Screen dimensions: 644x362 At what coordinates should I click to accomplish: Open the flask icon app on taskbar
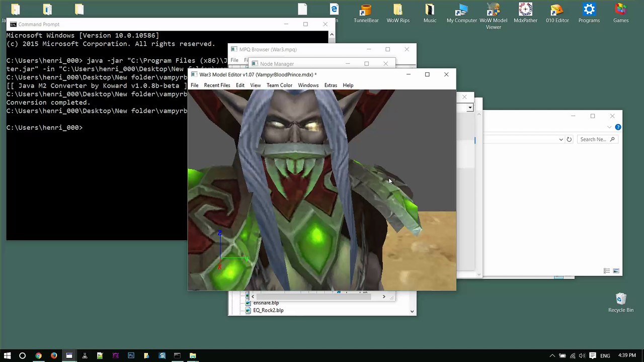(x=85, y=355)
